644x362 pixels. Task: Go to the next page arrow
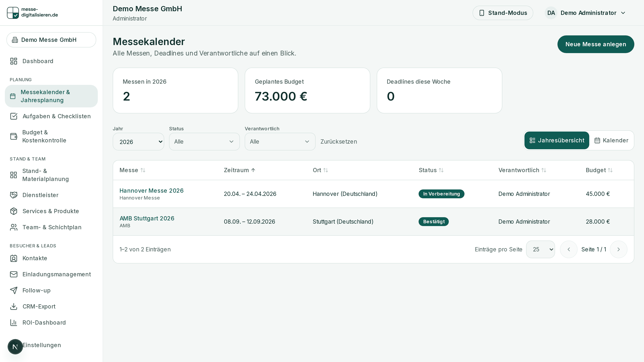pyautogui.click(x=618, y=249)
